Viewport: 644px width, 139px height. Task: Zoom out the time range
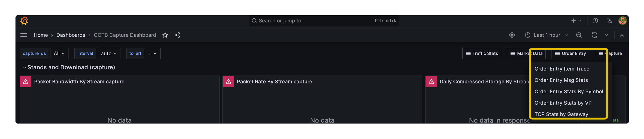tap(579, 35)
